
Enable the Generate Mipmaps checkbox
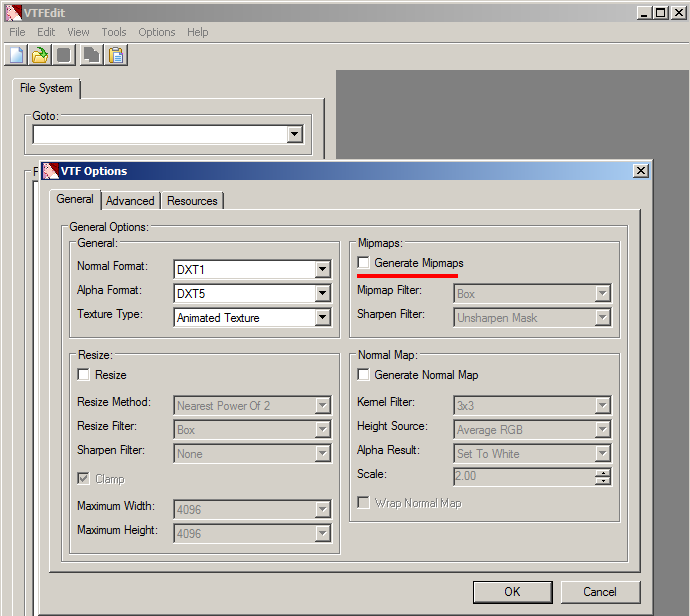[x=363, y=263]
